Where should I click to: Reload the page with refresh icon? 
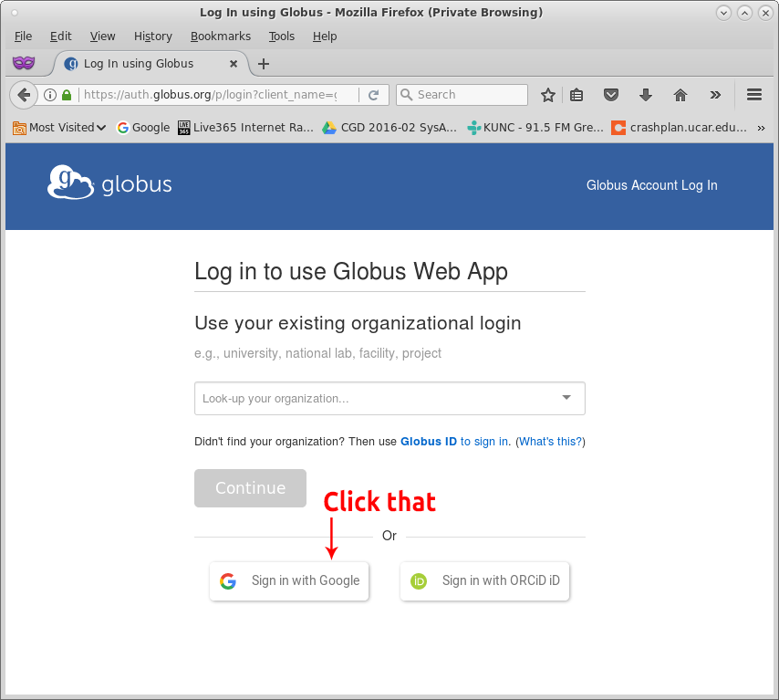373,95
